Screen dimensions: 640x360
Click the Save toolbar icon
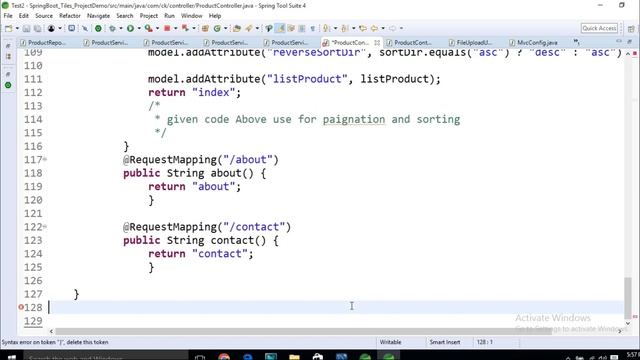[x=26, y=28]
